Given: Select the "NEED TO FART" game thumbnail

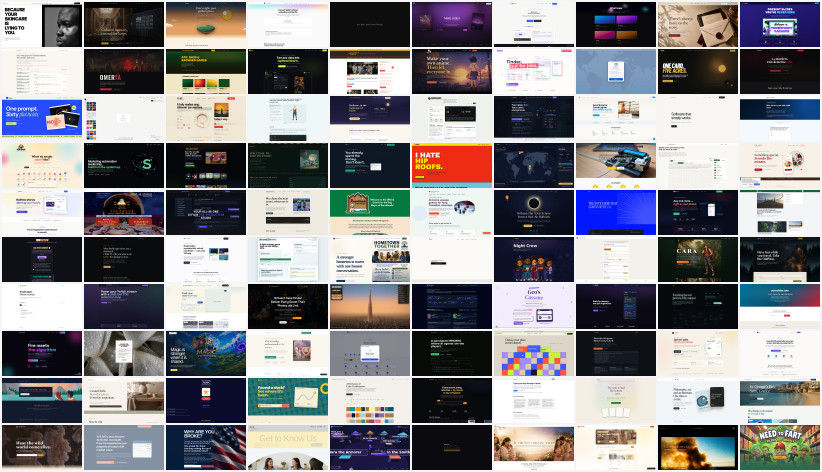Looking at the screenshot, I should 780,447.
